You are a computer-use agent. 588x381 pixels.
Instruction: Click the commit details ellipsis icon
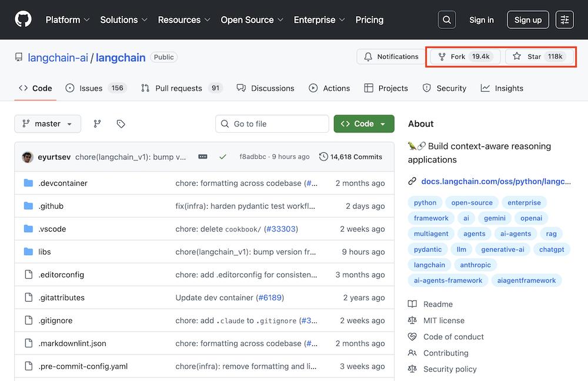pos(203,157)
